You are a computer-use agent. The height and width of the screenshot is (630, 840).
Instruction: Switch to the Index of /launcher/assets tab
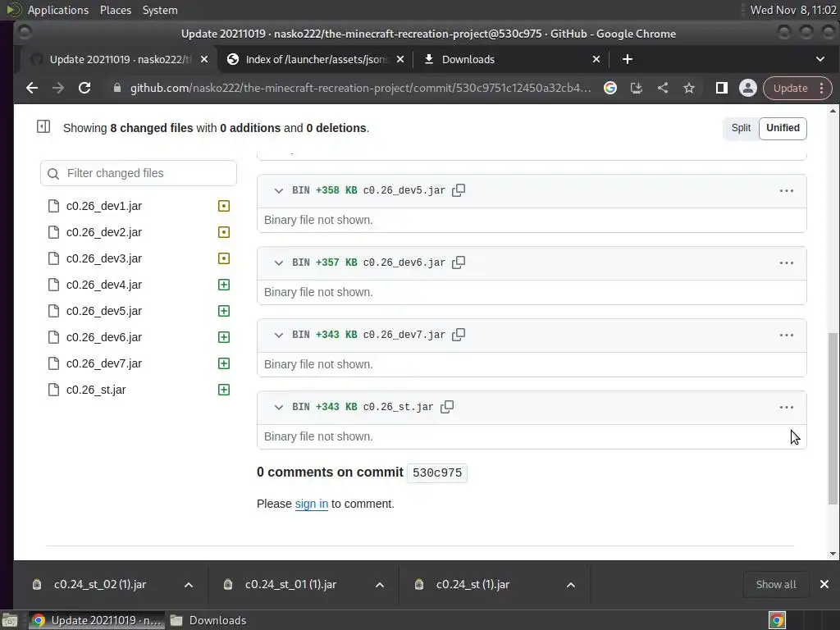(x=315, y=59)
